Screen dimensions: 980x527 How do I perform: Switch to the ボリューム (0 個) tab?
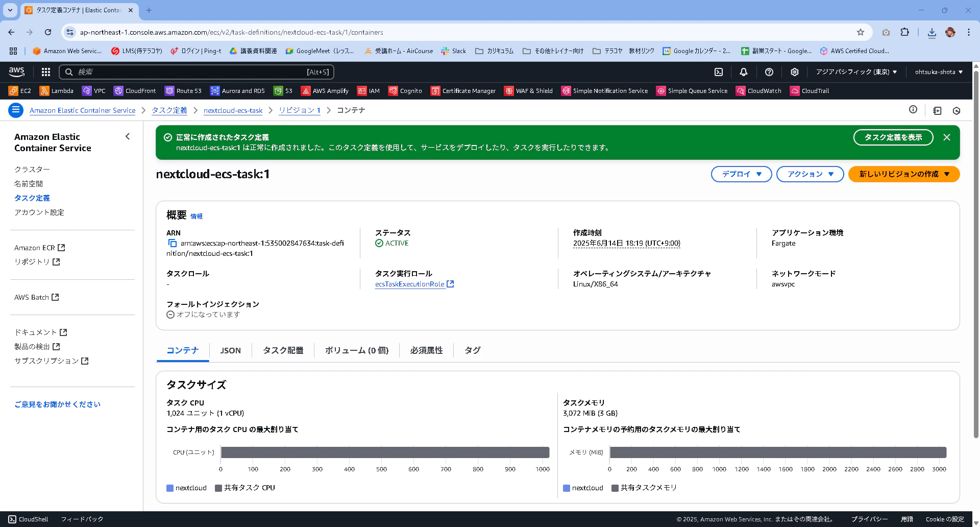(357, 350)
